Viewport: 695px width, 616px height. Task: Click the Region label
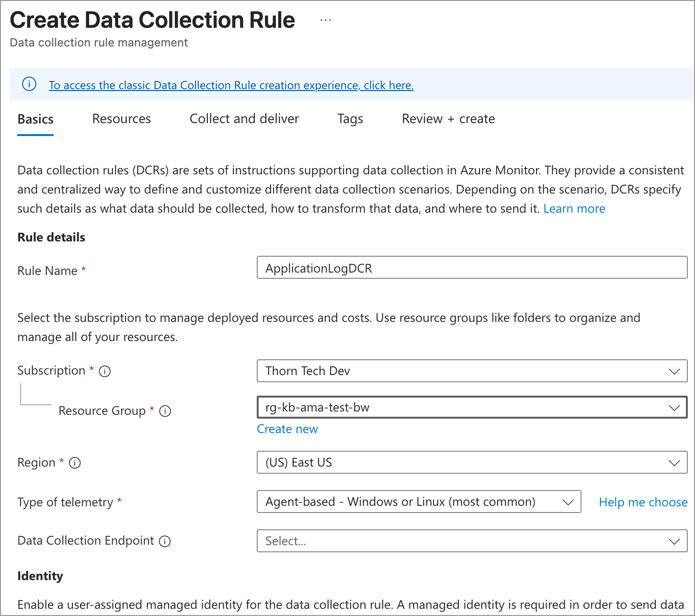click(36, 463)
